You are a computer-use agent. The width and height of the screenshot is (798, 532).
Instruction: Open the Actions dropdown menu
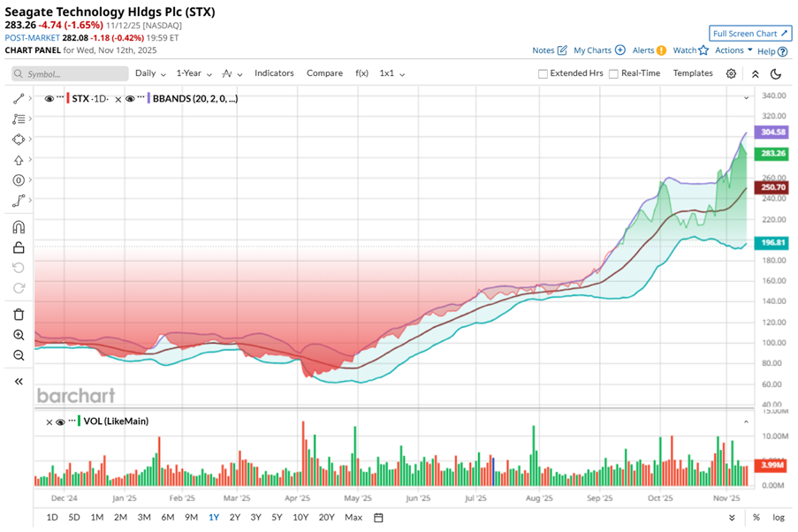[x=733, y=49]
